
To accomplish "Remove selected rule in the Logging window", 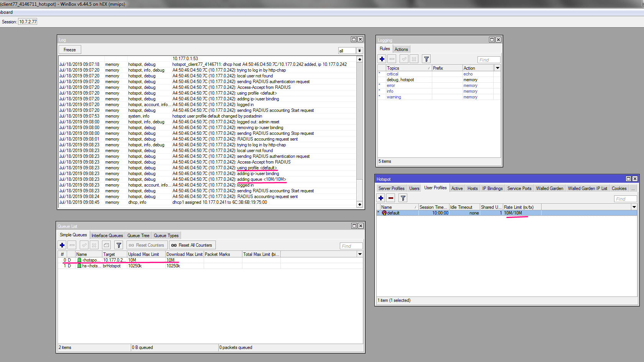I will [x=392, y=59].
